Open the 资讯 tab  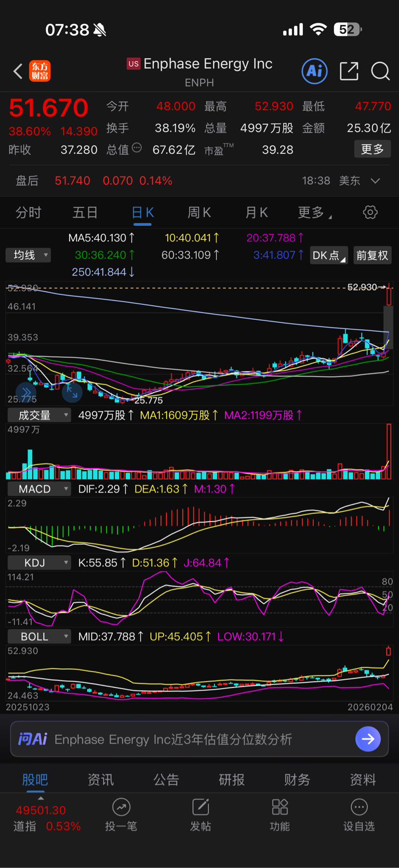point(101,780)
